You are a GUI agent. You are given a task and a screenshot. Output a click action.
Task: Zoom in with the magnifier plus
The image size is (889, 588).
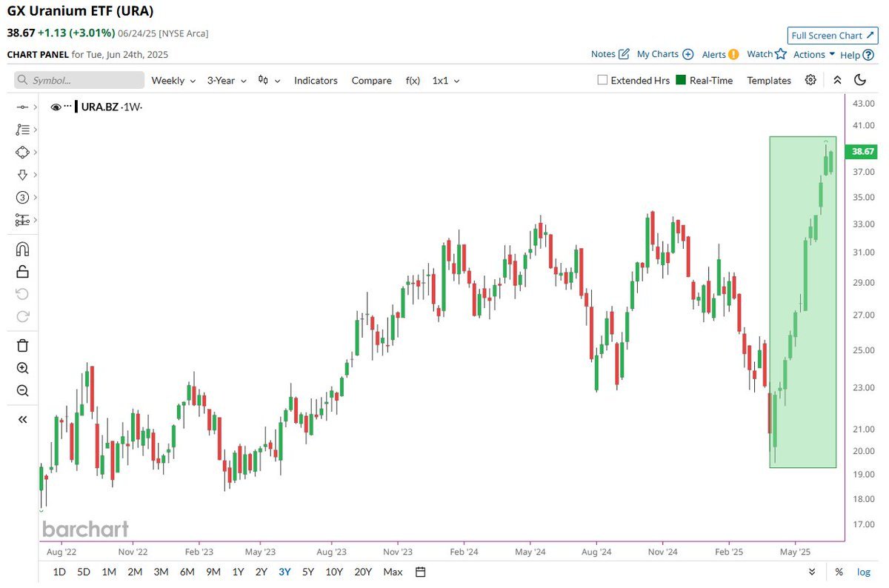(x=22, y=368)
